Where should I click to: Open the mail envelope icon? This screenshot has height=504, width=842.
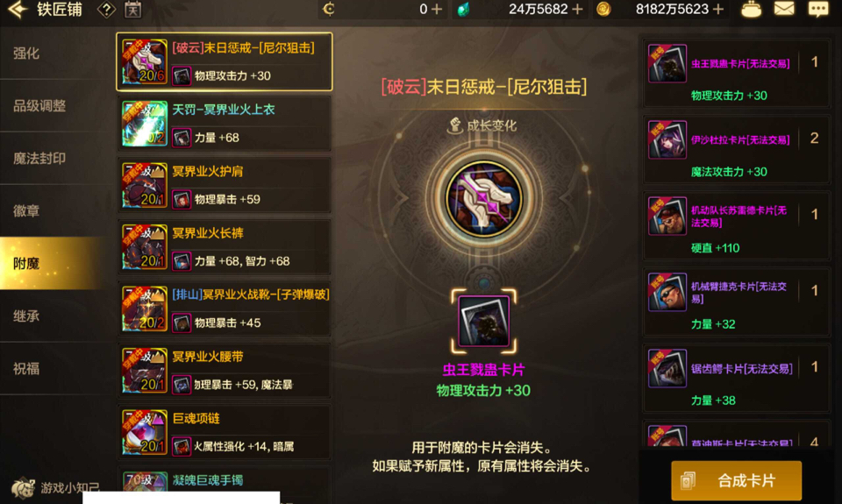coord(784,9)
